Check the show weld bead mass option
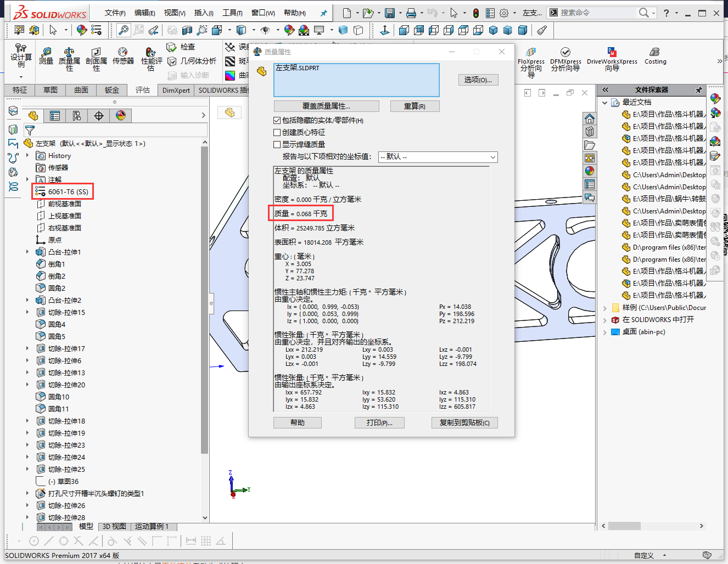 pyautogui.click(x=277, y=144)
